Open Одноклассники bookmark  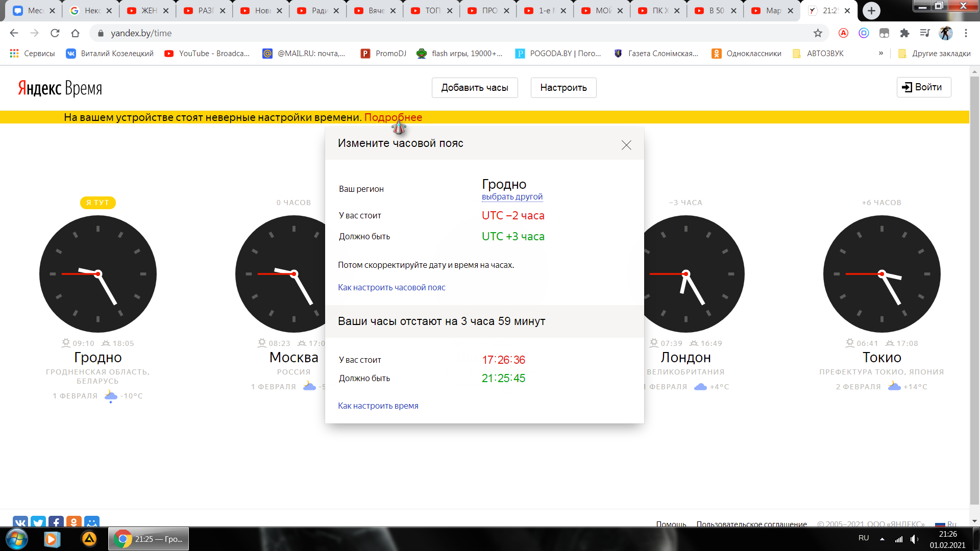click(x=746, y=54)
